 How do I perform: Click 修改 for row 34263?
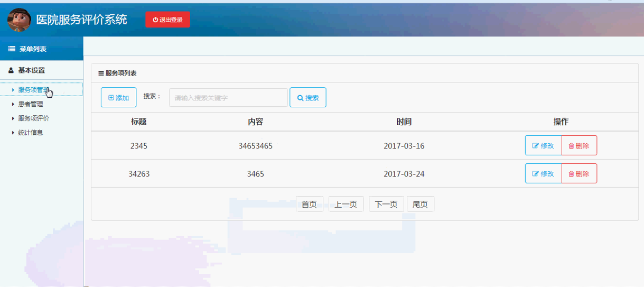(543, 173)
